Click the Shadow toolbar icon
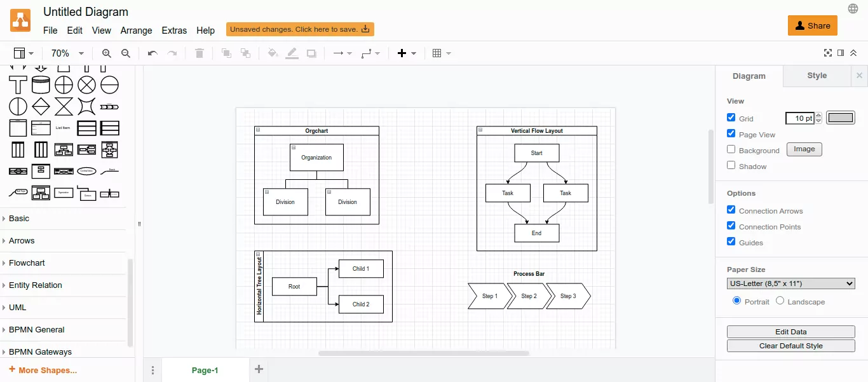Image resolution: width=868 pixels, height=382 pixels. click(311, 54)
